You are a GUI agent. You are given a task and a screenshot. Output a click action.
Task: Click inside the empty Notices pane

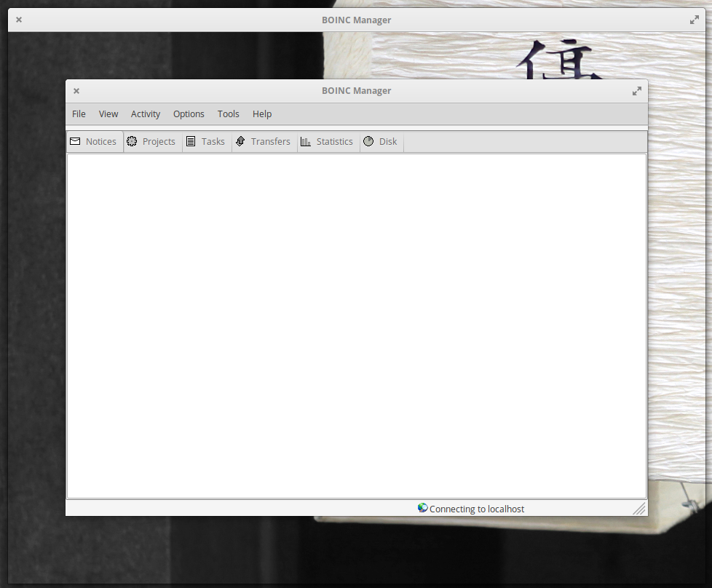pyautogui.click(x=357, y=326)
